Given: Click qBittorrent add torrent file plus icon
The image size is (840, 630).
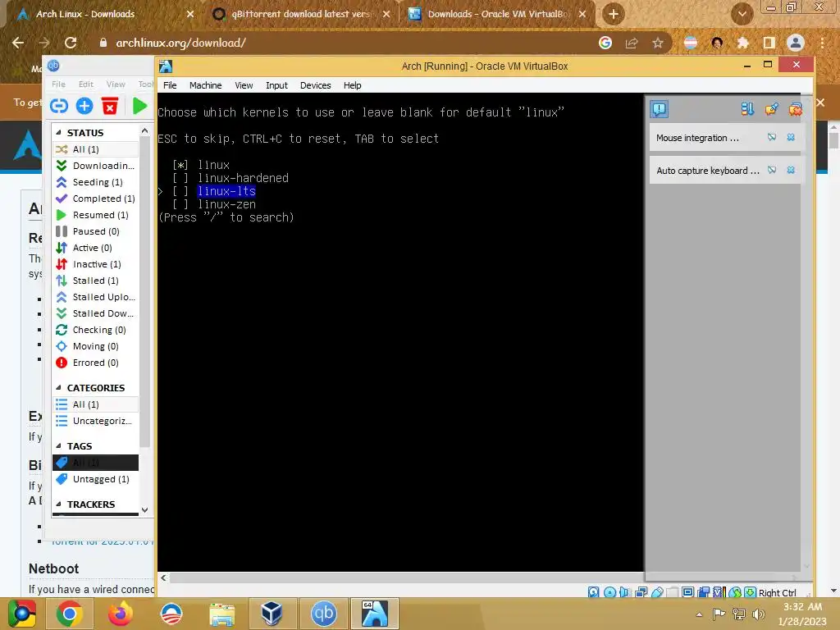Looking at the screenshot, I should [x=84, y=106].
